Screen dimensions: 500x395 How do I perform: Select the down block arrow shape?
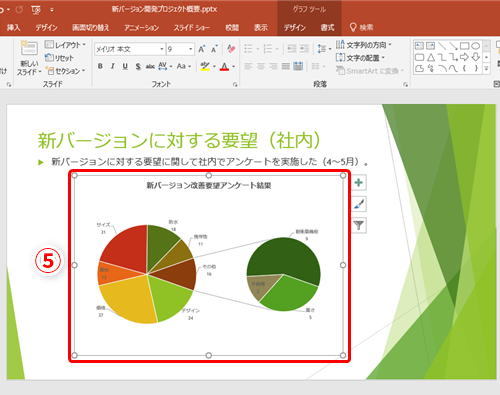476,57
